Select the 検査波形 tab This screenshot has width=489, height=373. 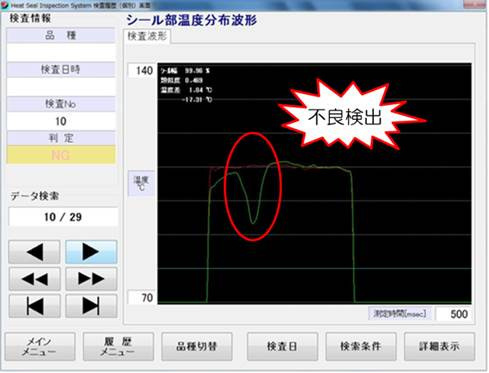pyautogui.click(x=147, y=36)
